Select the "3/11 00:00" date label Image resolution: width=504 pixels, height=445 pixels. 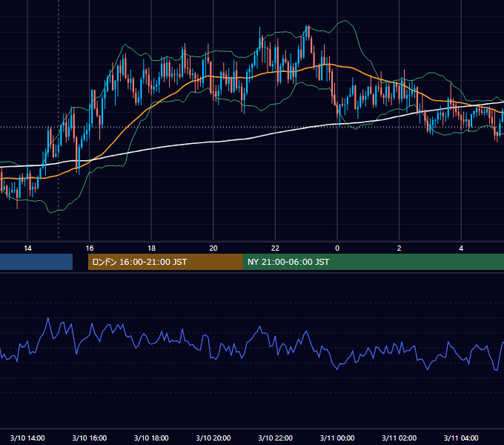click(337, 438)
